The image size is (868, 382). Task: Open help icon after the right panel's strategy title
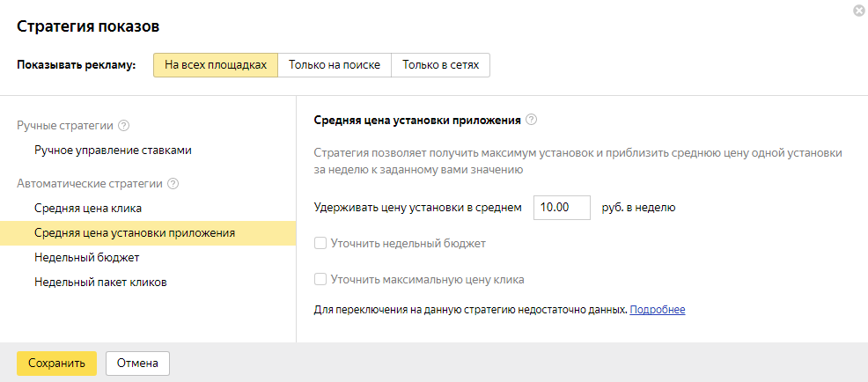532,120
